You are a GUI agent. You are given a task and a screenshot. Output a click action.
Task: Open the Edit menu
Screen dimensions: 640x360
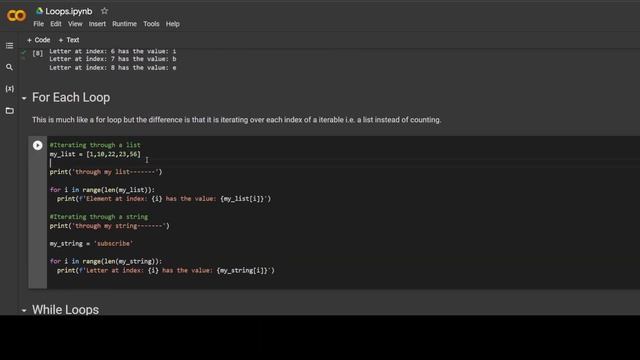click(56, 24)
